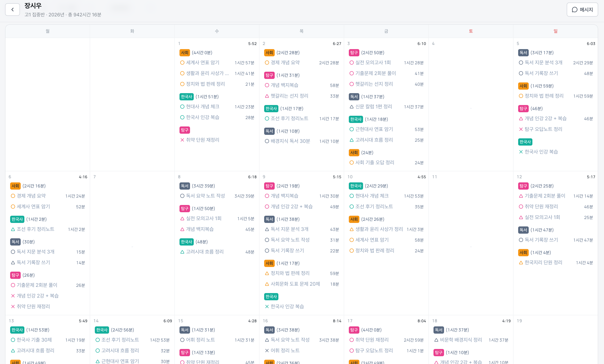Click total time 6:27 on day 2
Image resolution: width=604 pixels, height=364 pixels.
(337, 44)
